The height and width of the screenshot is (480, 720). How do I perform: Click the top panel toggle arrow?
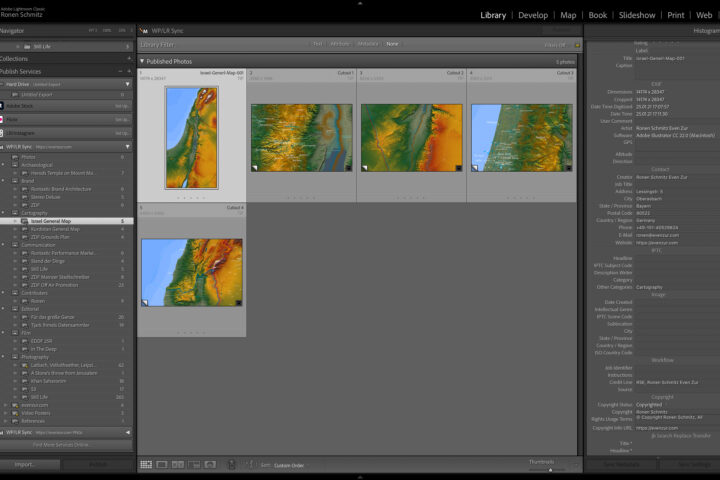pos(360,3)
